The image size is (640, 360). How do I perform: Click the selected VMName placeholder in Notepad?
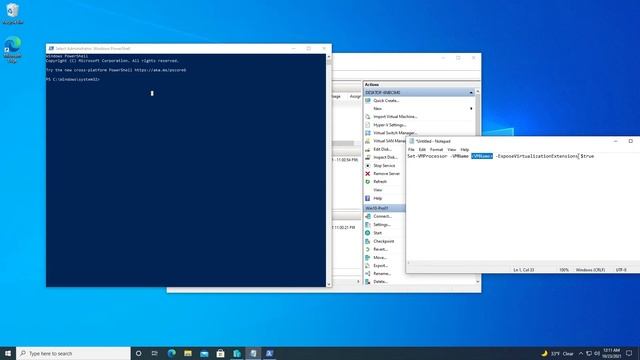(x=482, y=156)
